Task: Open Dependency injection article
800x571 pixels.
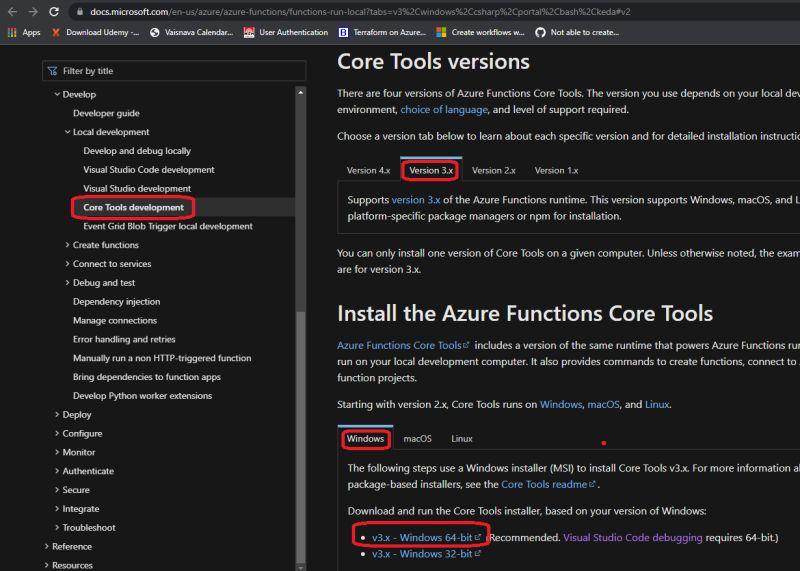Action: point(116,302)
